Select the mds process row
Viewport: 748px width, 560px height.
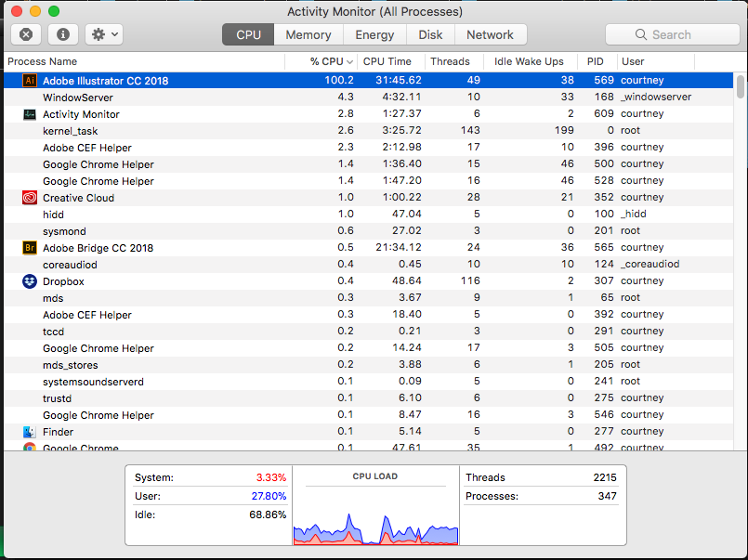click(368, 298)
